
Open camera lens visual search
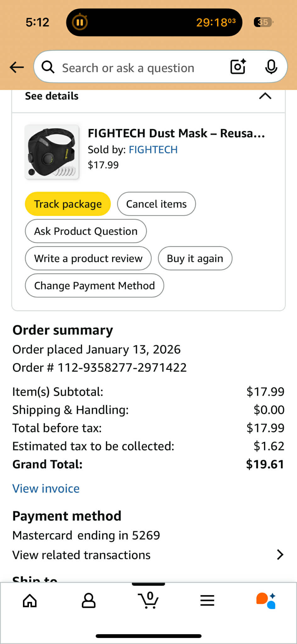pos(238,67)
